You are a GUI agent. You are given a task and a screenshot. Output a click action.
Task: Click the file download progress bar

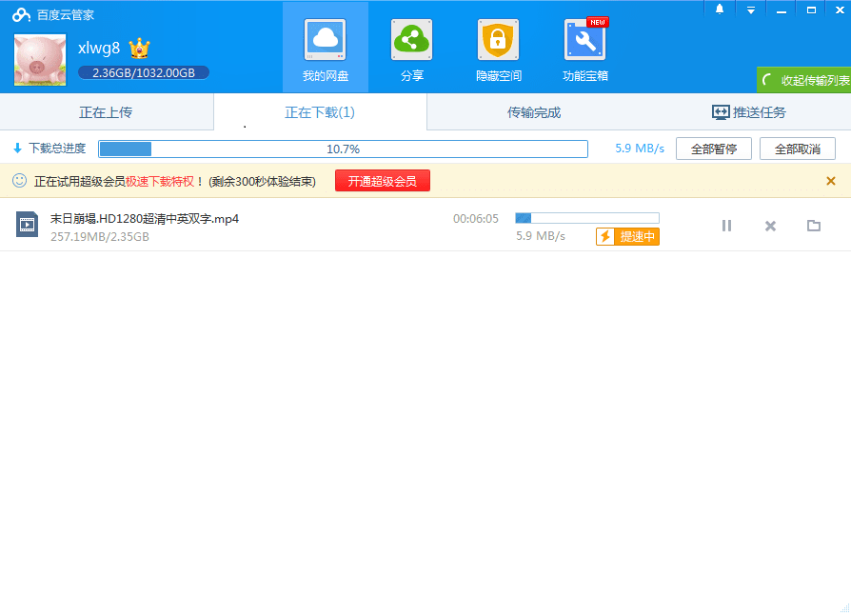tap(587, 218)
